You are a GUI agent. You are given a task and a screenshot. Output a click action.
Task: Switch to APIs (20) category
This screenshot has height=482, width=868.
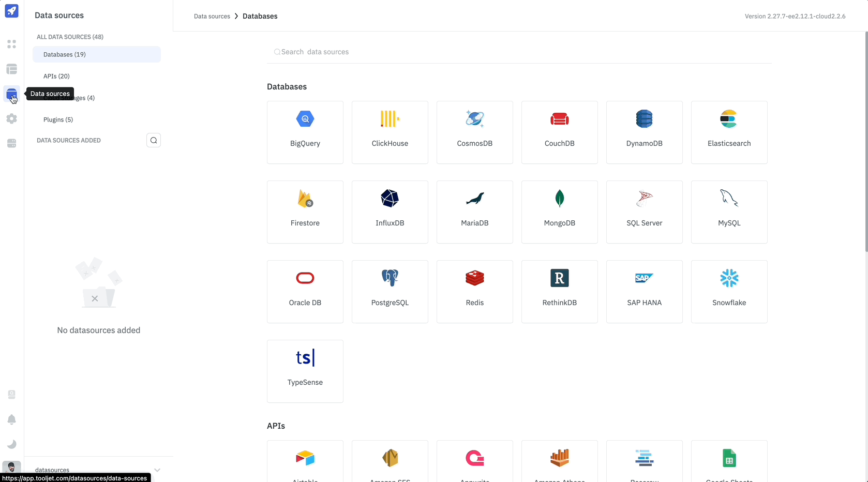point(56,76)
